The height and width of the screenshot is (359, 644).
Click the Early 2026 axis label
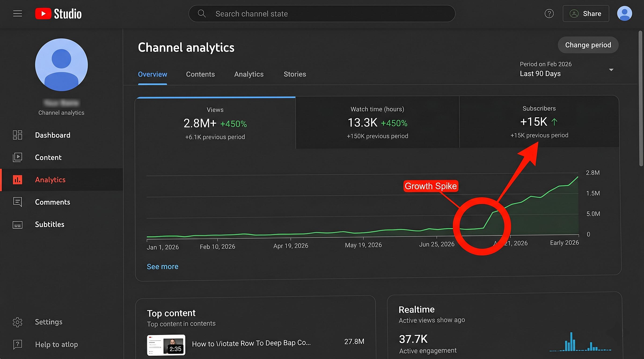(x=564, y=243)
